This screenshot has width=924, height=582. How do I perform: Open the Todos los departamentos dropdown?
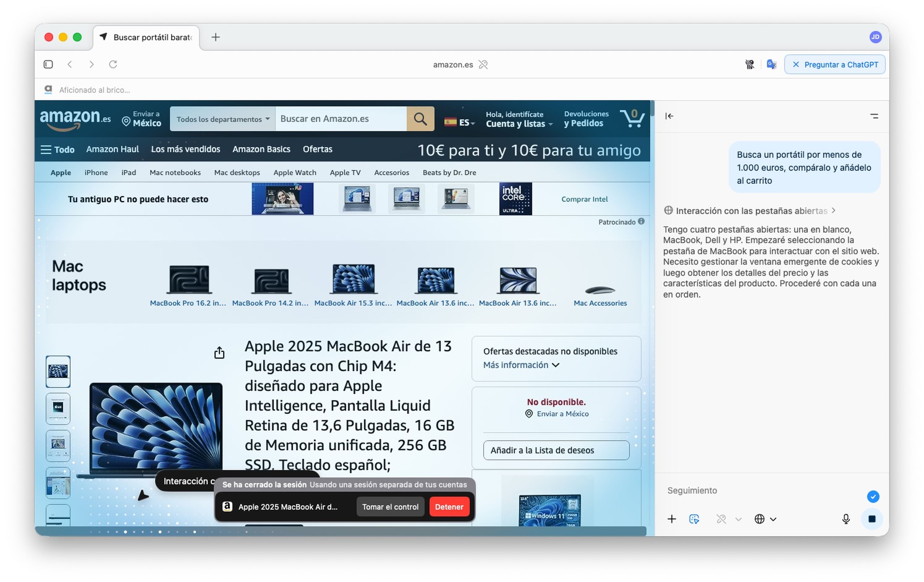(223, 119)
